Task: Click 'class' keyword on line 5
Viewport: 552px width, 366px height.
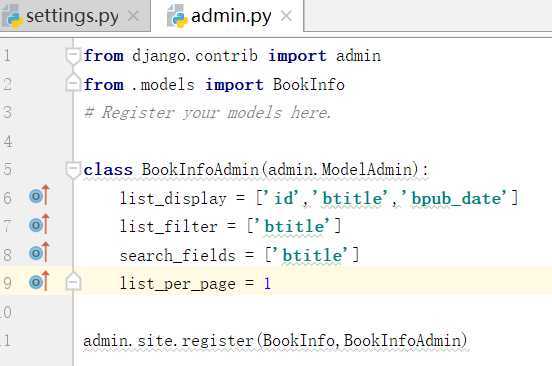Action: pyautogui.click(x=108, y=170)
